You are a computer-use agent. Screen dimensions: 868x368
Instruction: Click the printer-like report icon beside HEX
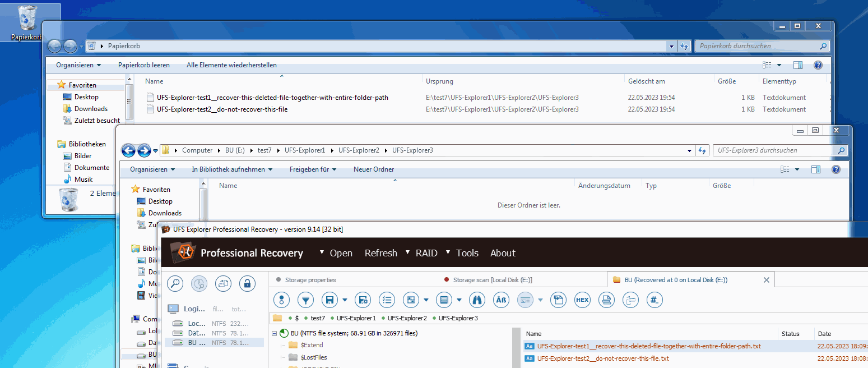click(x=606, y=300)
